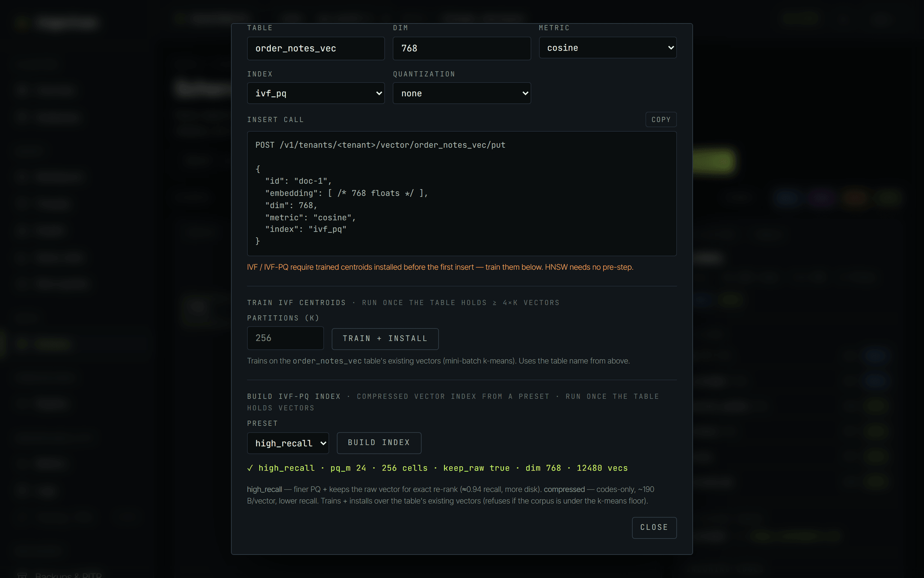Click the "embedding" line in the code block
Image resolution: width=924 pixels, height=578 pixels.
[x=346, y=194]
